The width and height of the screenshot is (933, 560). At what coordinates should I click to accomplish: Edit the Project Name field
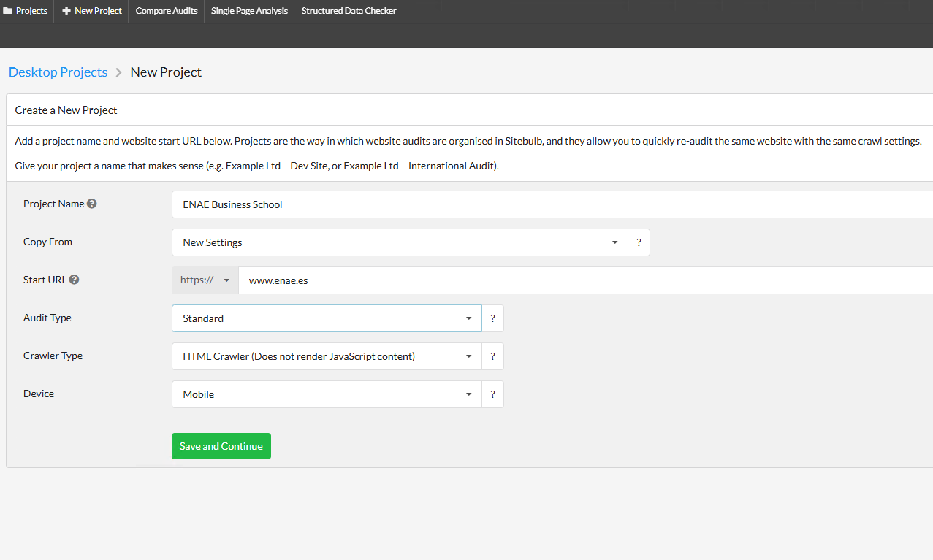tap(552, 204)
